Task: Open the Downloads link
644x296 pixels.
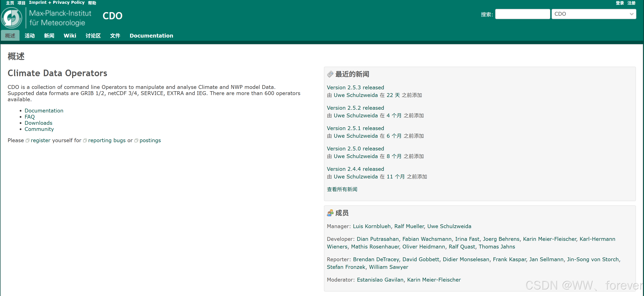Action: [39, 123]
